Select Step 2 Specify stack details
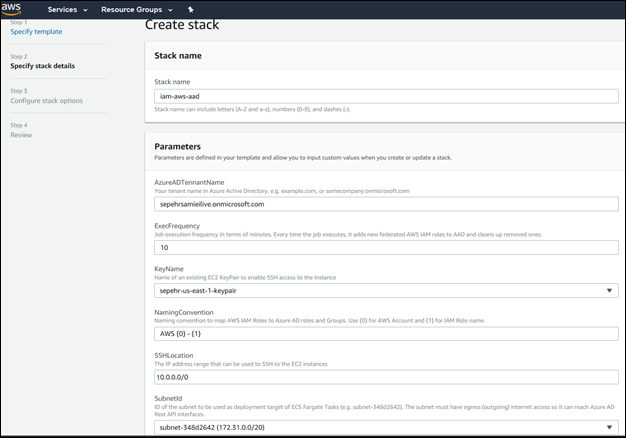 42,66
